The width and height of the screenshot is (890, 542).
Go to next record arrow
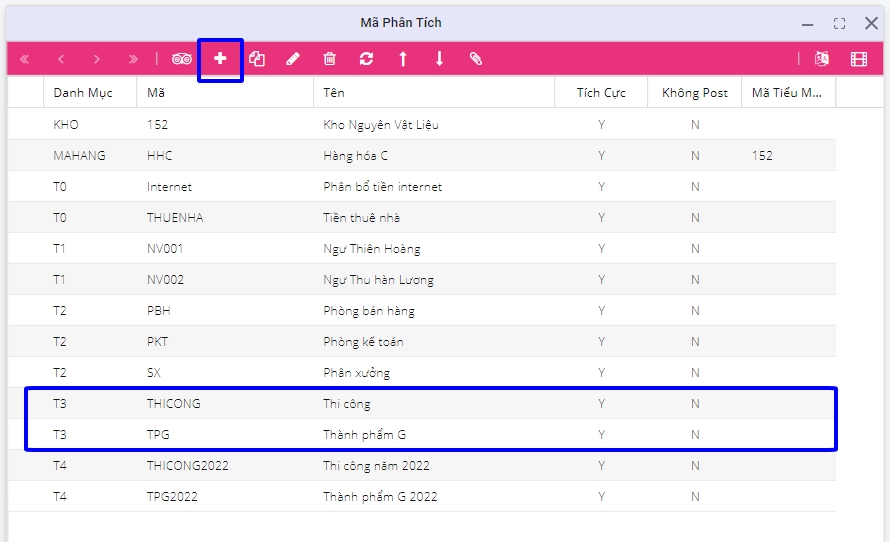(x=97, y=59)
